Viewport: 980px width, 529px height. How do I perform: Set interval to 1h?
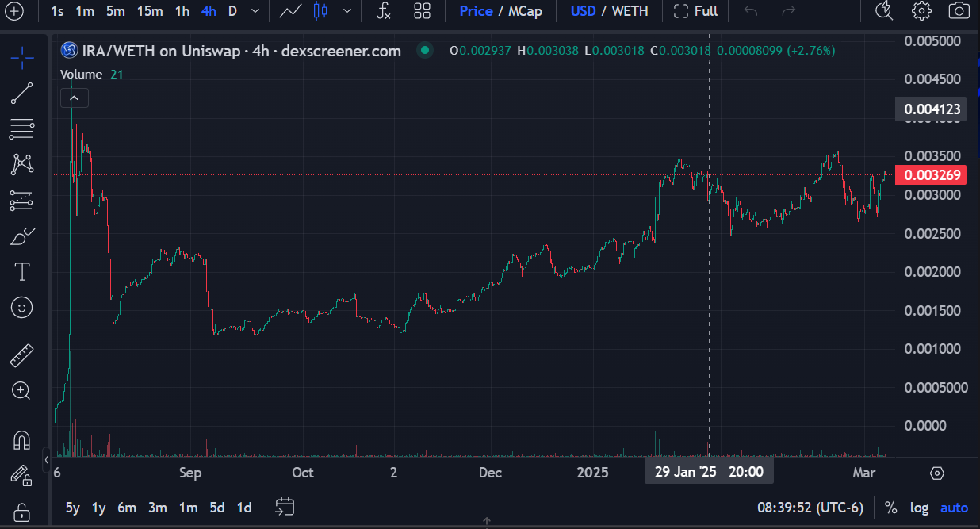(x=182, y=11)
